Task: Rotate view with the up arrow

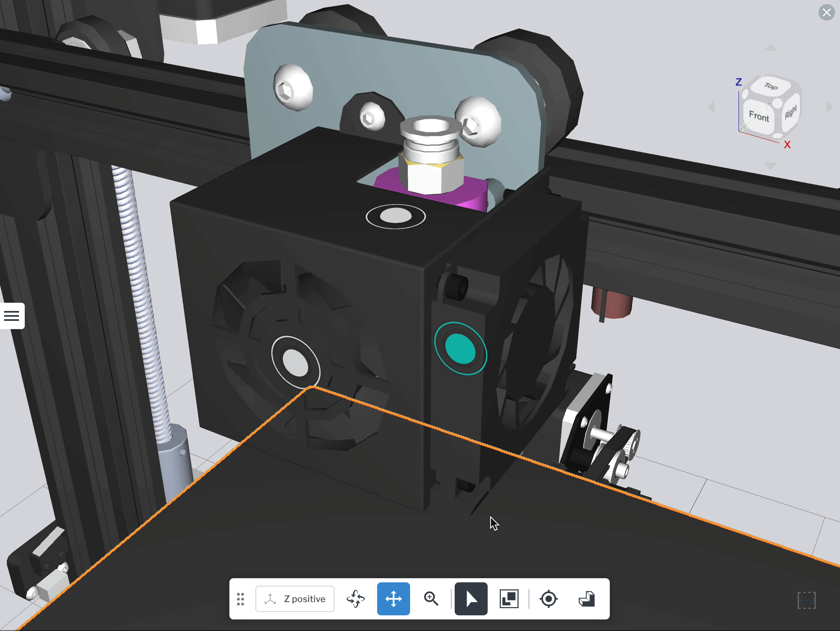Action: [x=770, y=48]
